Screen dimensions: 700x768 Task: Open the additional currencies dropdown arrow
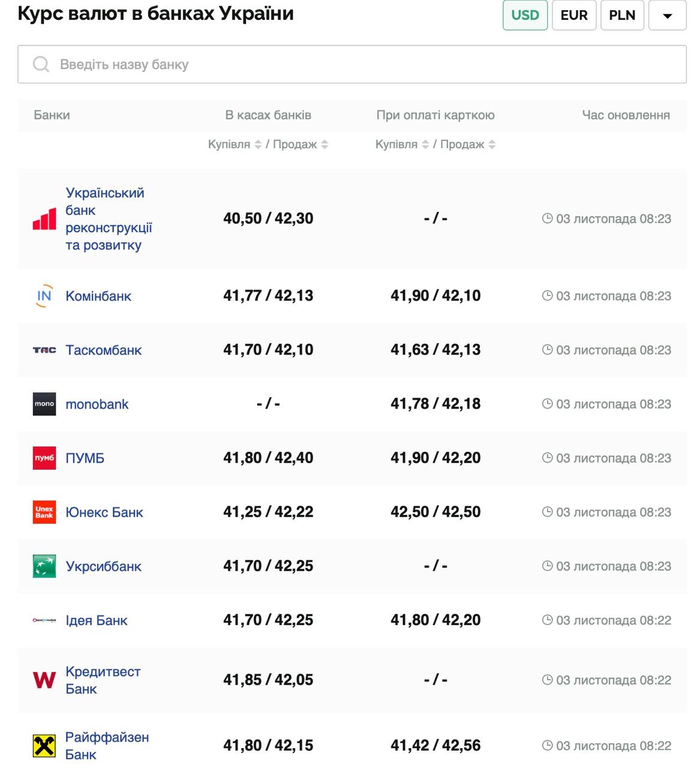pyautogui.click(x=667, y=16)
